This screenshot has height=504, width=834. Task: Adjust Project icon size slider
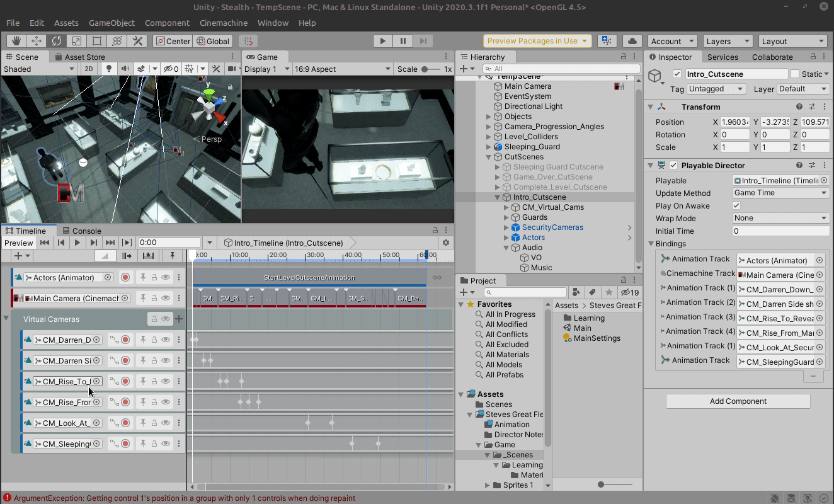pos(615,484)
